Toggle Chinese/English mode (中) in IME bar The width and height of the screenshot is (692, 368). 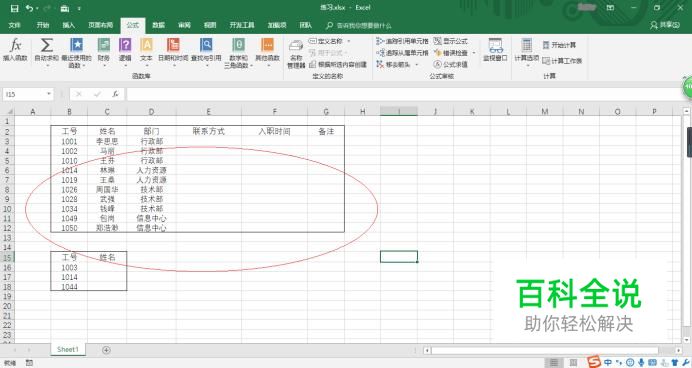tap(608, 362)
